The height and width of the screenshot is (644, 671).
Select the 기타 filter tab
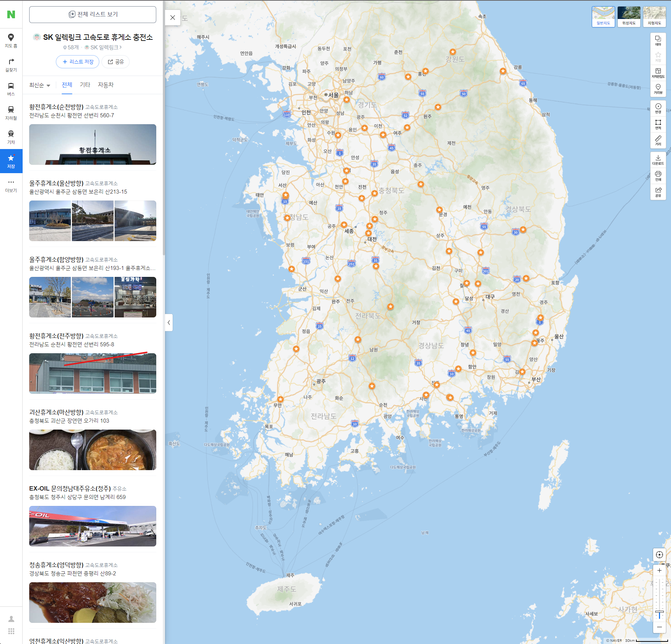(x=85, y=85)
